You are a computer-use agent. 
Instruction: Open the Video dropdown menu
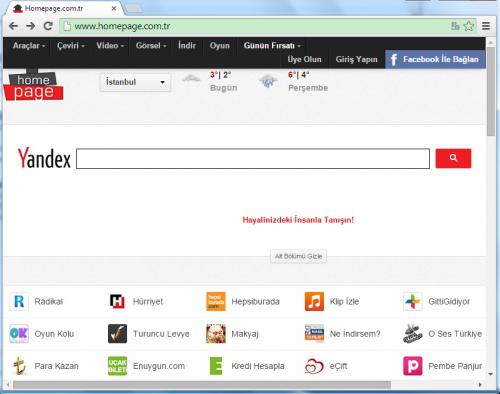coord(110,46)
